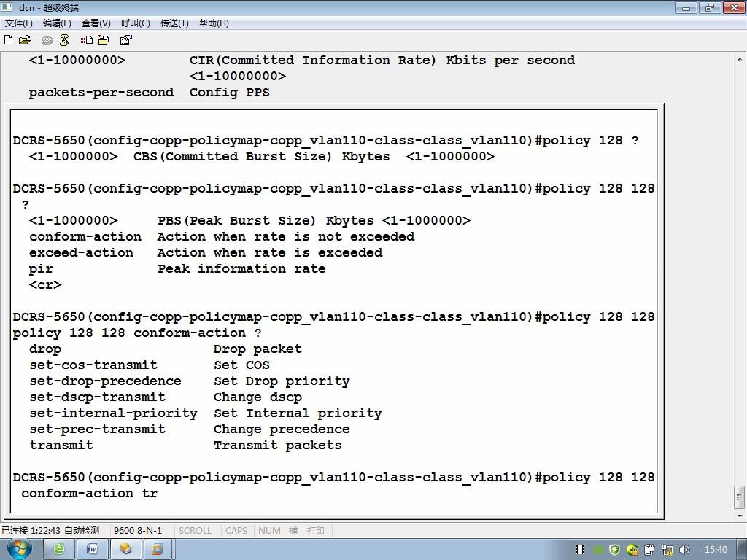Click the Disconnect telephone toolbar icon

coord(64,40)
